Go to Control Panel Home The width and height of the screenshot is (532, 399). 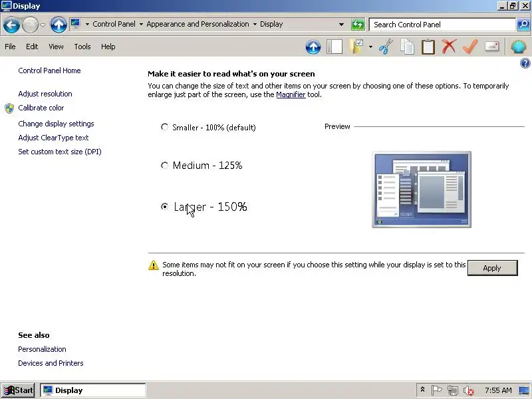pyautogui.click(x=49, y=70)
